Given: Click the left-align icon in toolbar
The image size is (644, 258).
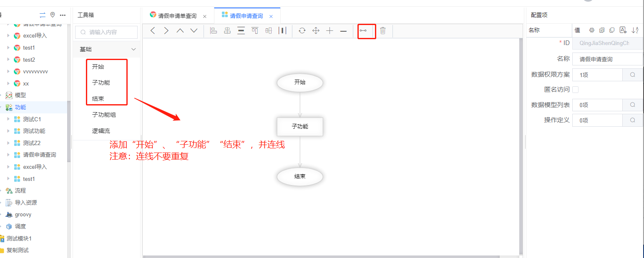Looking at the screenshot, I should pyautogui.click(x=214, y=31).
